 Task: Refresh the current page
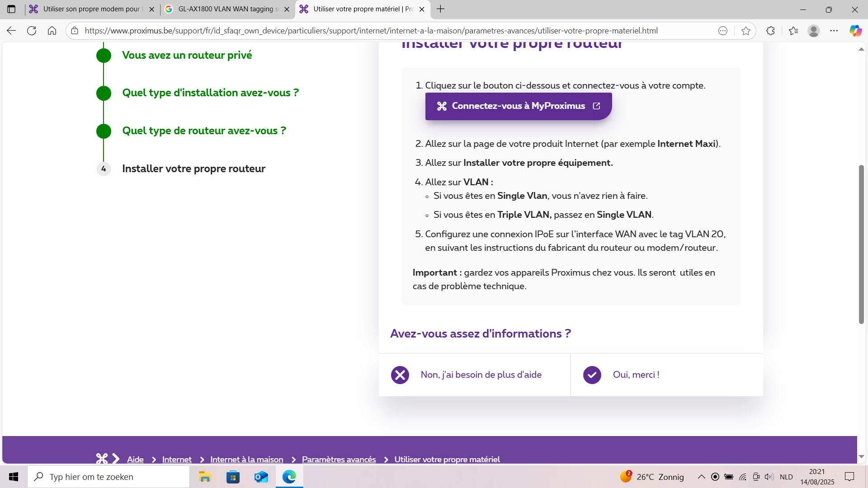[x=32, y=31]
